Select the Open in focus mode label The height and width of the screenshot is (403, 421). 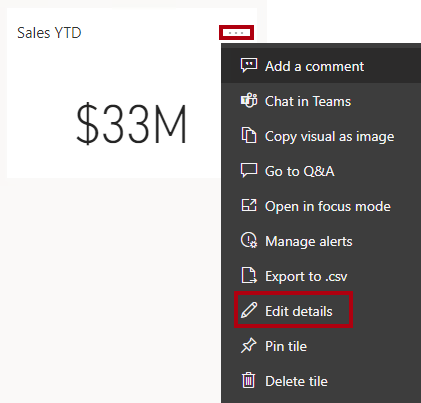pyautogui.click(x=328, y=207)
